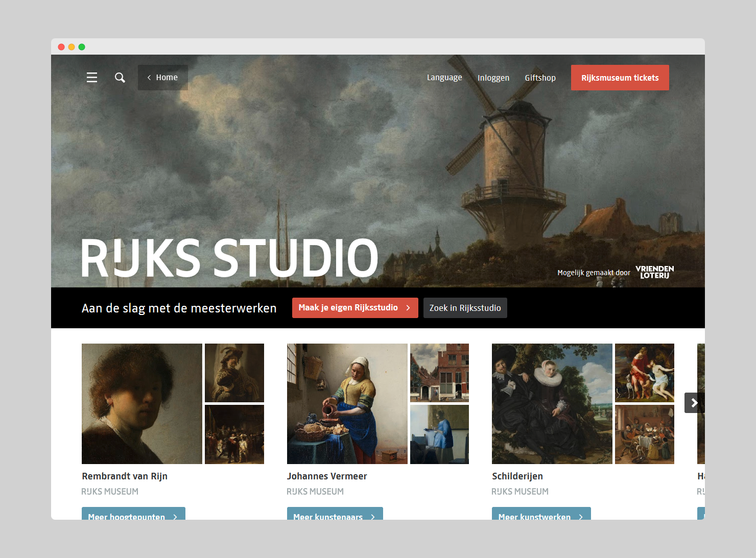Advance carousel with the right arrow
Image resolution: width=756 pixels, height=558 pixels.
click(x=694, y=403)
